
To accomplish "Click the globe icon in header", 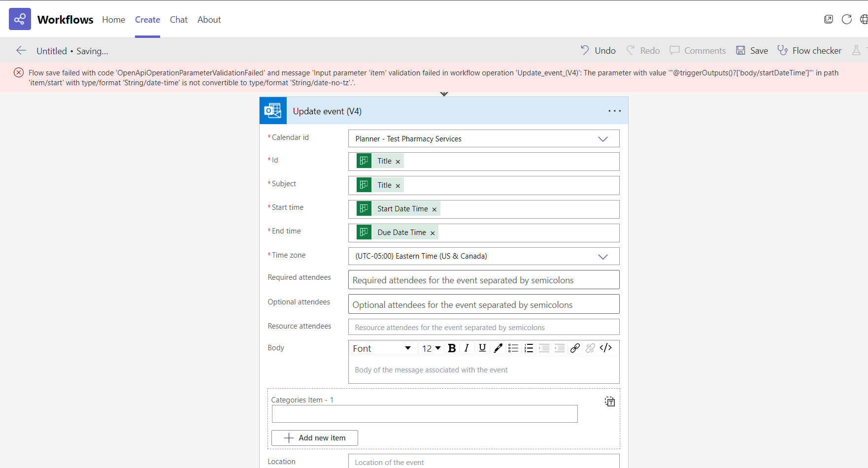I will (864, 19).
